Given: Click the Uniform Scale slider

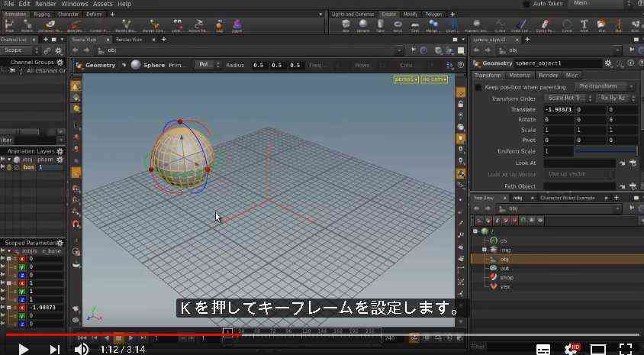Looking at the screenshot, I should click(x=605, y=151).
